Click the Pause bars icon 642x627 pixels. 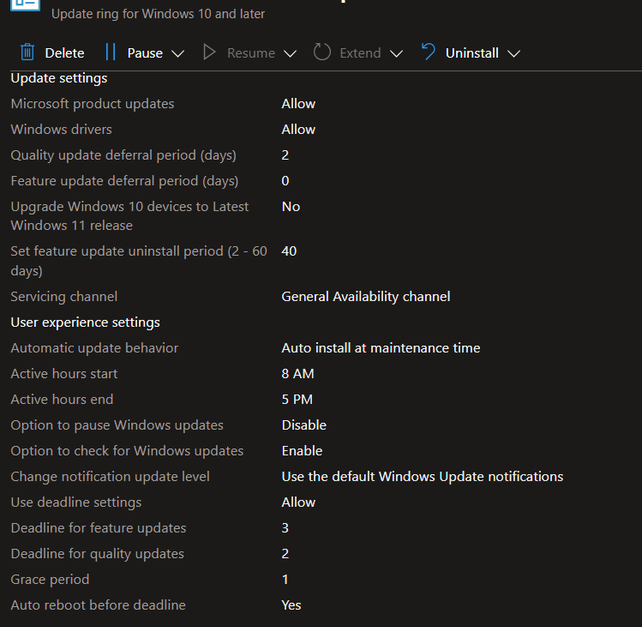[110, 52]
